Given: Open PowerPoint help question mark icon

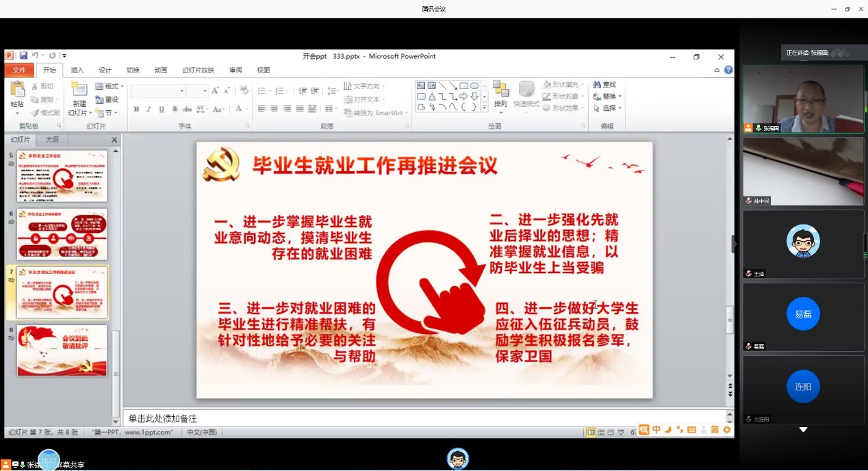Looking at the screenshot, I should (x=728, y=70).
